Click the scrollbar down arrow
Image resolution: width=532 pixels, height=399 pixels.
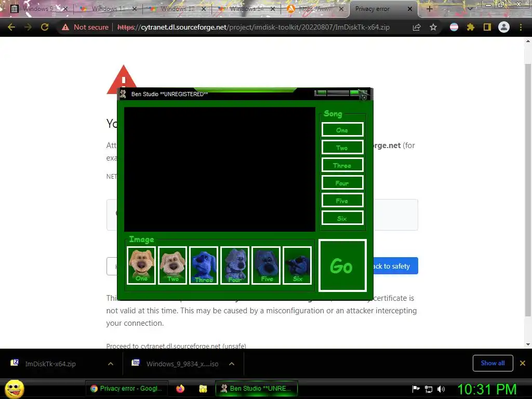[x=528, y=344]
